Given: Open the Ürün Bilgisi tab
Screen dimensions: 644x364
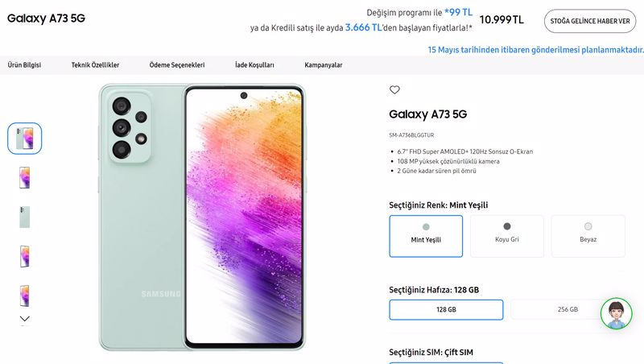Looking at the screenshot, I should tap(24, 65).
